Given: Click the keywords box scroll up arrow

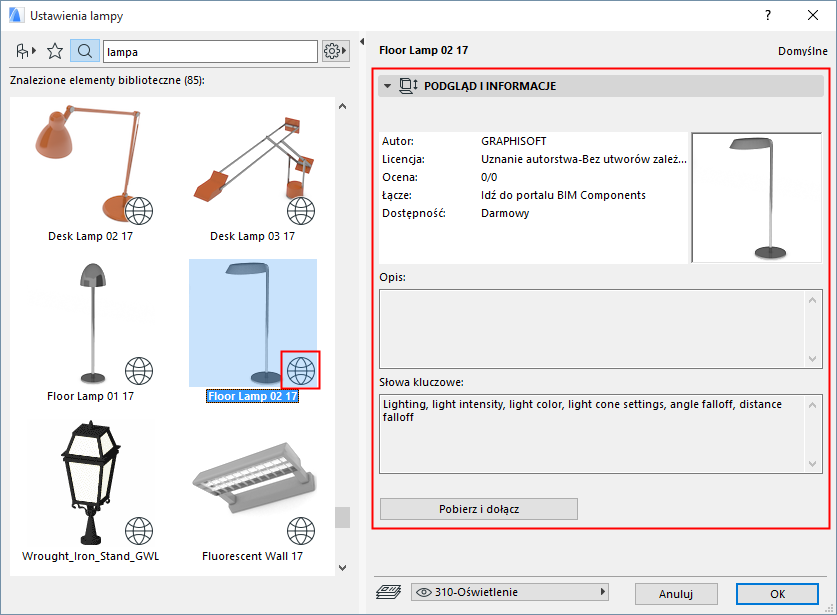Looking at the screenshot, I should click(812, 405).
